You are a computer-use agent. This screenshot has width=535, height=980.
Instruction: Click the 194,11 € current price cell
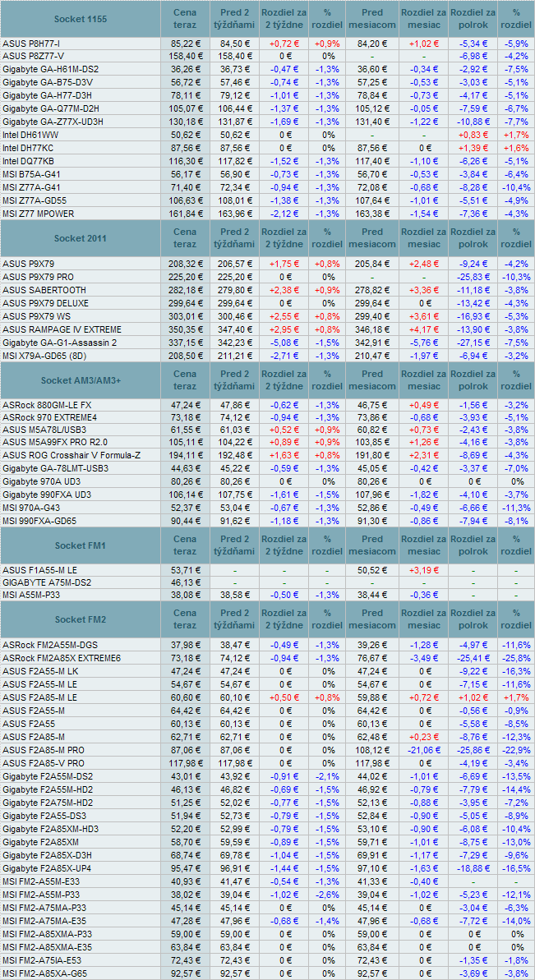tap(186, 455)
